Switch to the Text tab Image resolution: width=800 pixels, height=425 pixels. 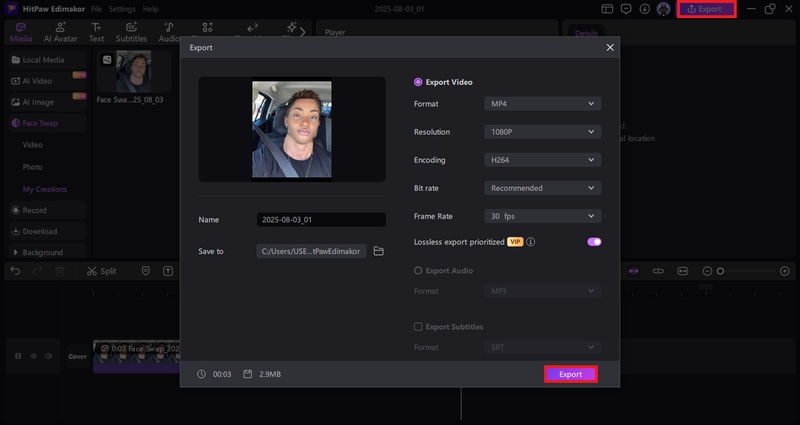pyautogui.click(x=96, y=33)
